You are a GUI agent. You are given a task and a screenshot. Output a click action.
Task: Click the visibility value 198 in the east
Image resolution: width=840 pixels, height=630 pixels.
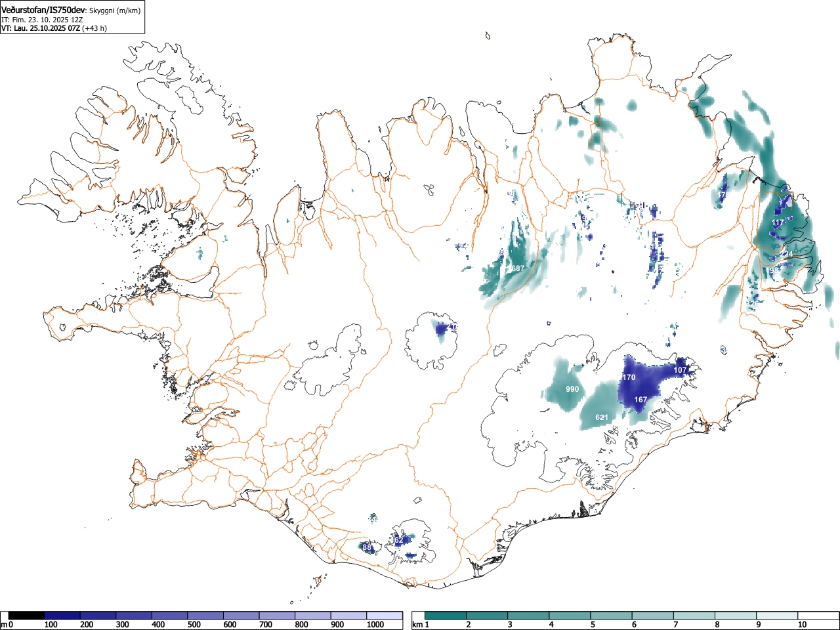click(x=773, y=270)
